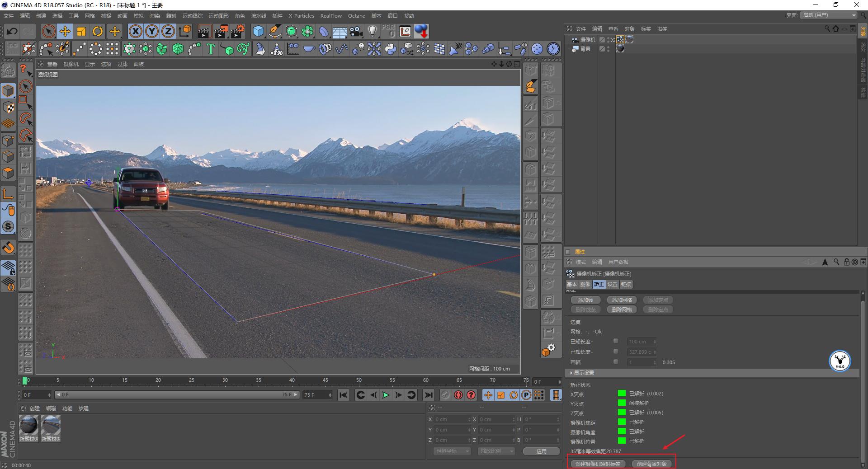Click the 添加网格 button

[x=622, y=300]
